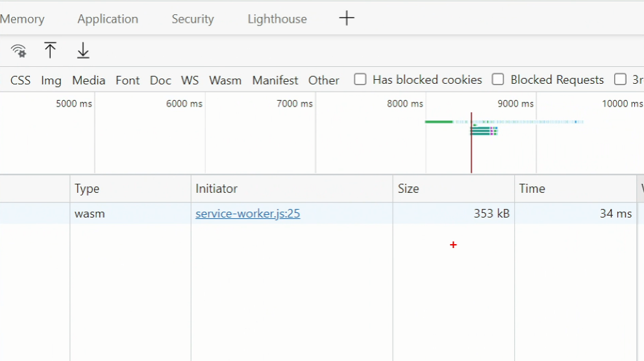This screenshot has height=361, width=644.
Task: Open the service-worker.js:25 initiator link
Action: [247, 214]
